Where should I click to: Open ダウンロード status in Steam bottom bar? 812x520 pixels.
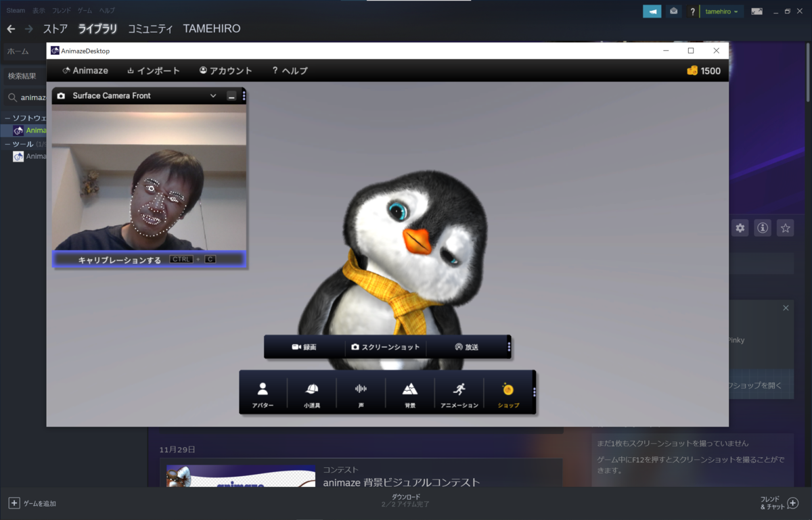pyautogui.click(x=406, y=501)
